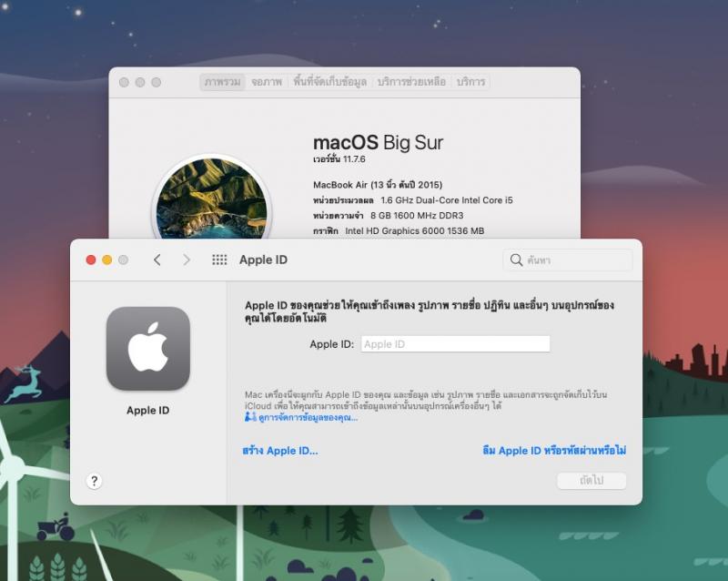Click the large Apple logo icon
The image size is (728, 581).
click(x=148, y=349)
